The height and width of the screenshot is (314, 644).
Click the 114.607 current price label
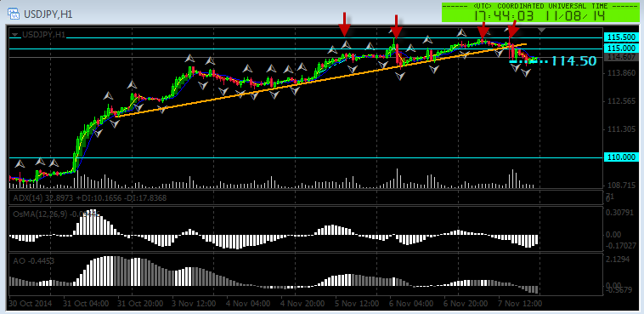[x=621, y=57]
